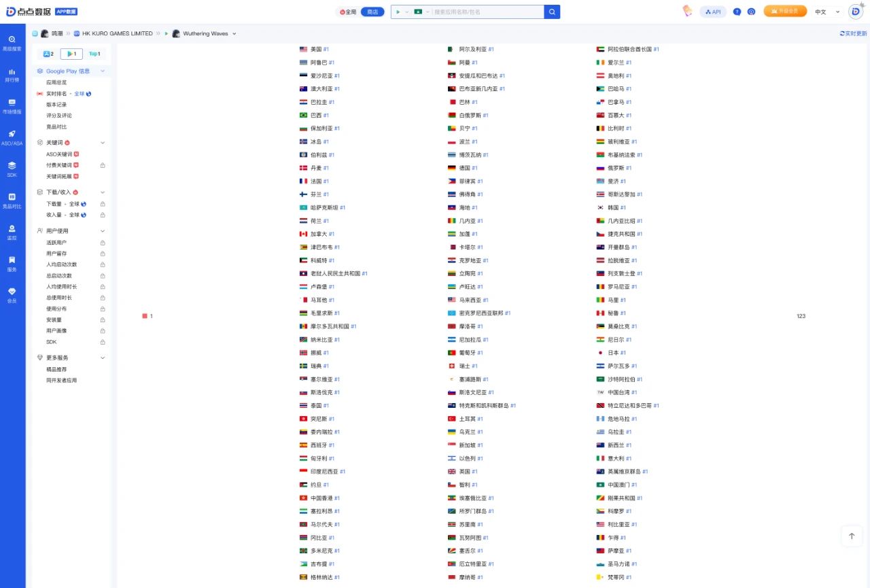Click the help question mark icon

coord(737,12)
